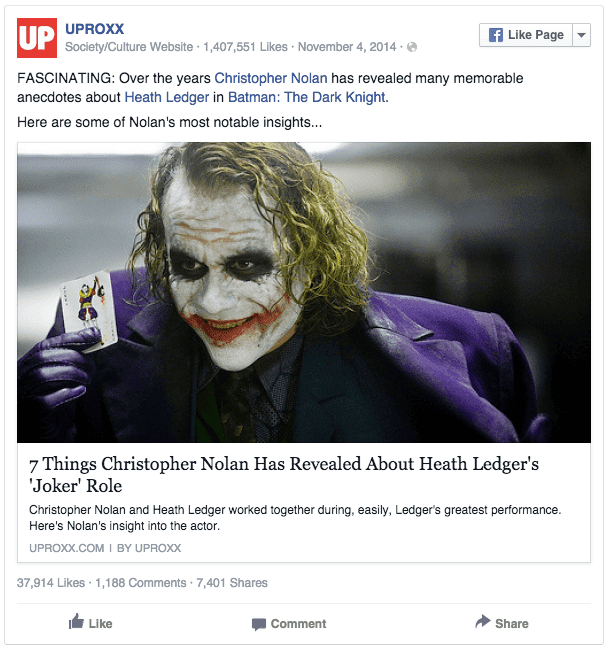Open the 7 Things Christopher Nolan headline
610x650 pixels.
coord(284,475)
